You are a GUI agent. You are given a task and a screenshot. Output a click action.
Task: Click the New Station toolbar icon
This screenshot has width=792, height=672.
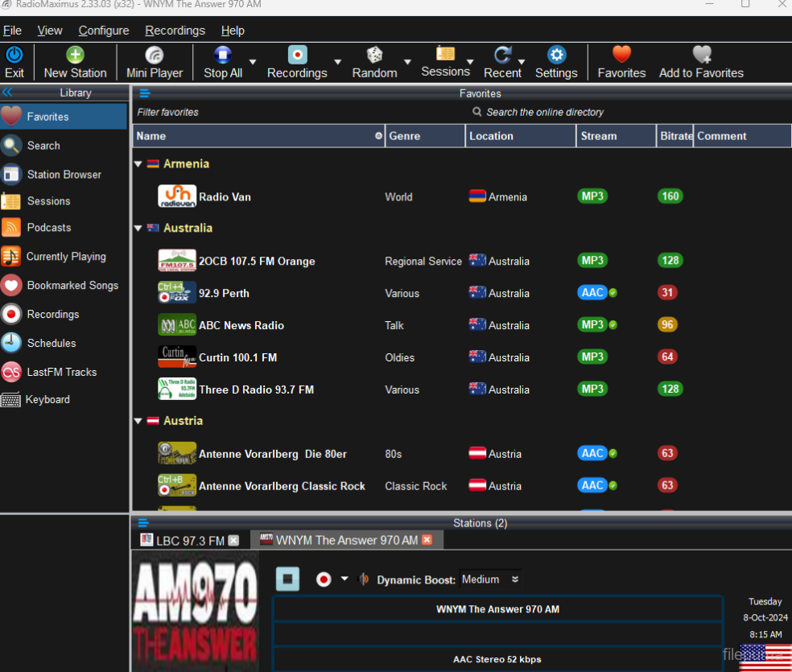point(75,56)
